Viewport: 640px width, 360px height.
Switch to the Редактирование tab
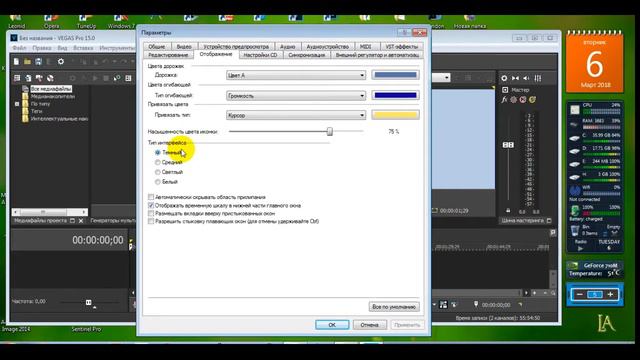click(x=168, y=55)
